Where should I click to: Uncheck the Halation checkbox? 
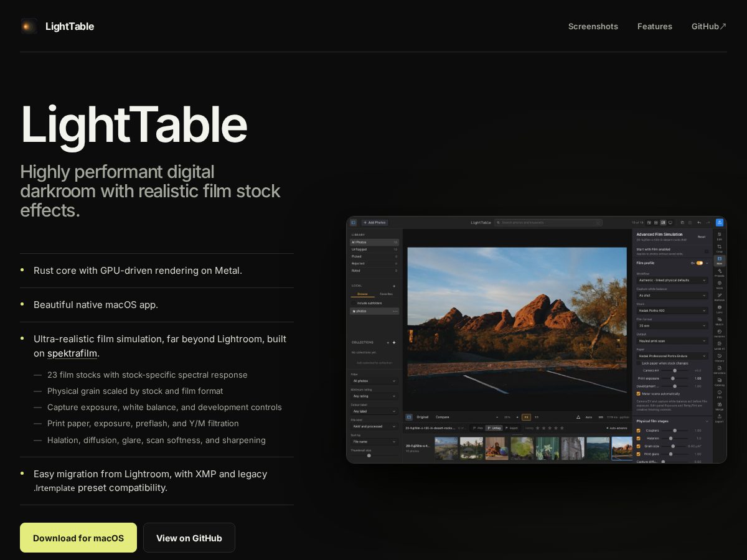pos(638,438)
